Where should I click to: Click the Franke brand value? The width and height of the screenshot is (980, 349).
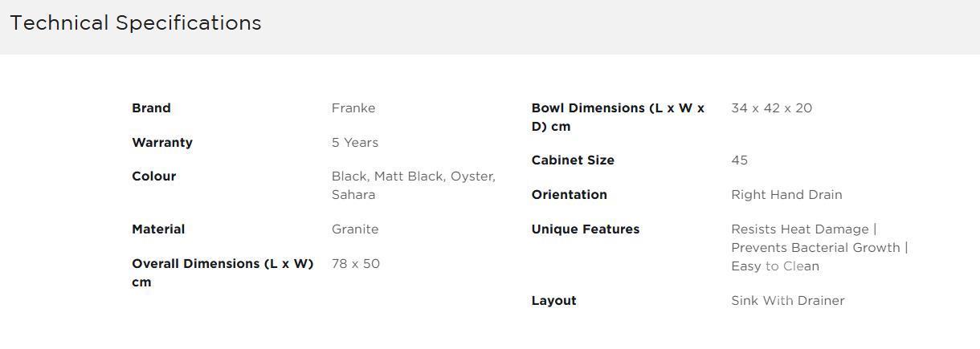click(x=353, y=108)
